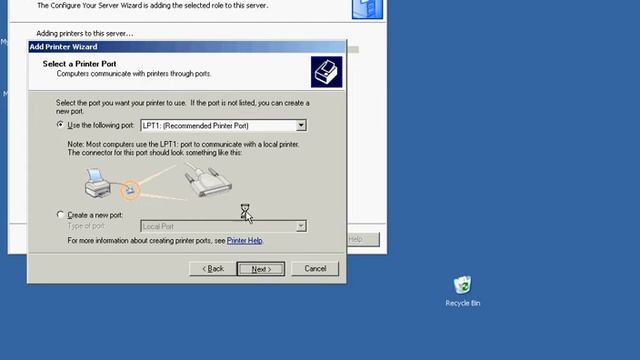Click 'Adding printers to this server...' text

point(85,33)
